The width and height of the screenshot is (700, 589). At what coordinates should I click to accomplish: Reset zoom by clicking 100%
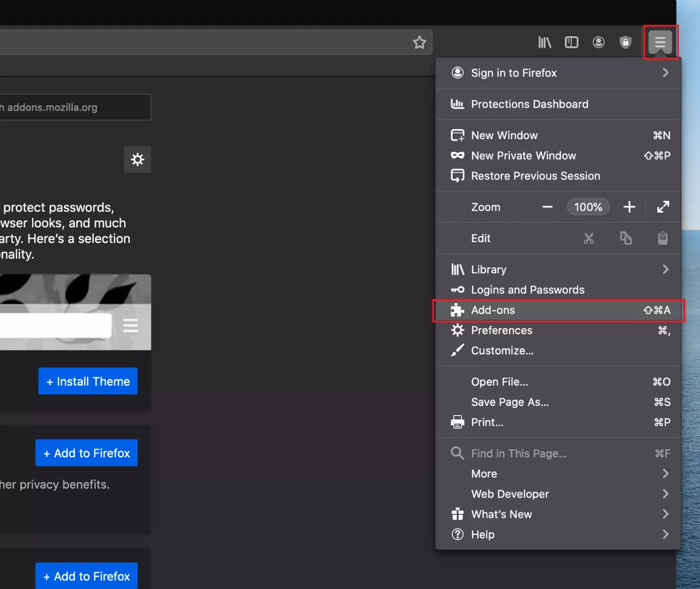pyautogui.click(x=588, y=207)
